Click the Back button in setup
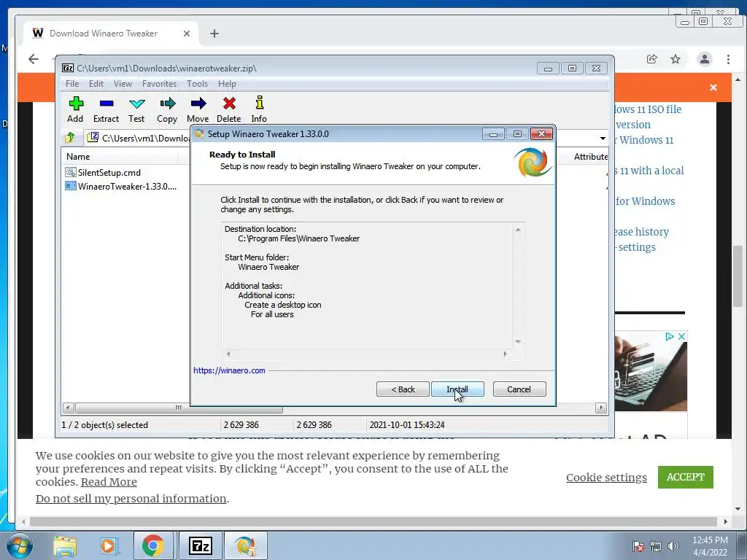Screen dimensions: 747x560 403,389
